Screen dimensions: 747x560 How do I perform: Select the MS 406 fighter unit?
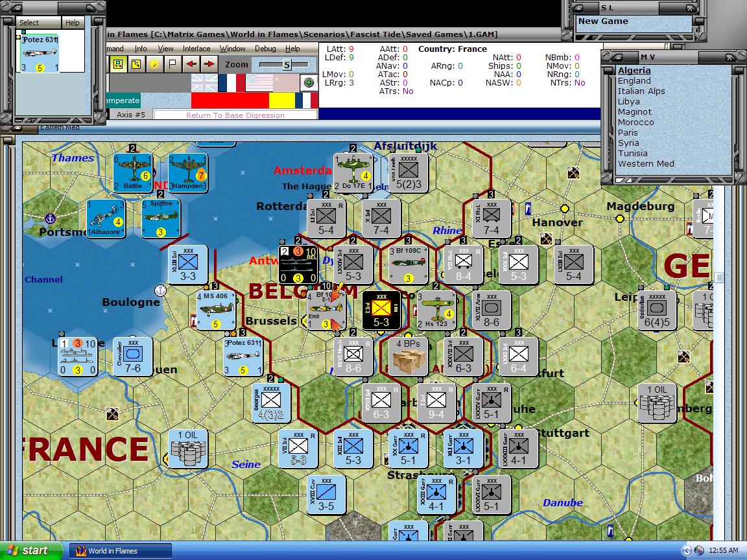(216, 310)
